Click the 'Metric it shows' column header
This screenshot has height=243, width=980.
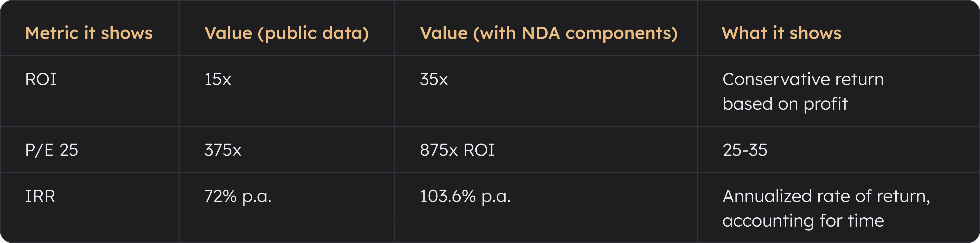(89, 33)
